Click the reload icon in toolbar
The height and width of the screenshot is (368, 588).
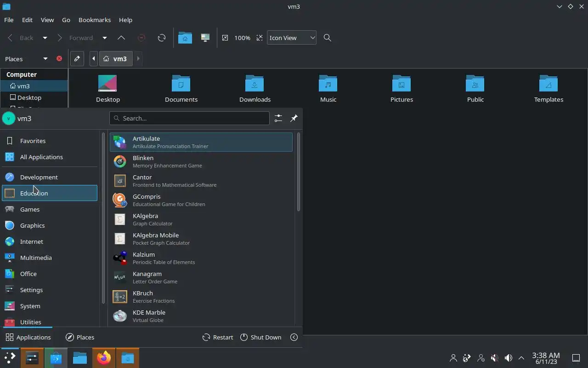coord(162,38)
